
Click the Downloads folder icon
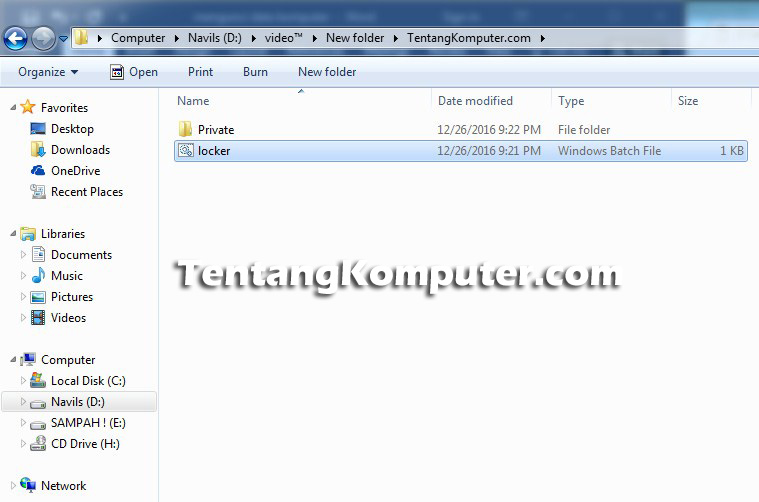[x=38, y=150]
